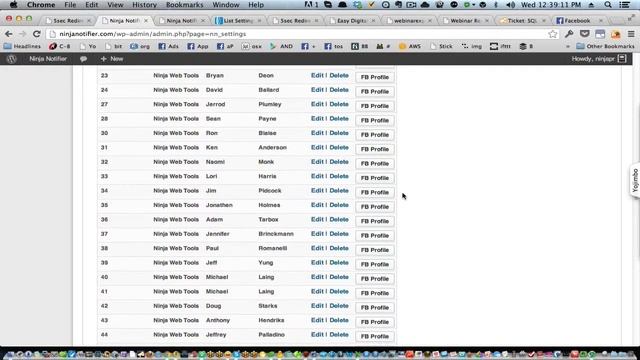
Task: Open the Help menu
Action: click(x=256, y=5)
